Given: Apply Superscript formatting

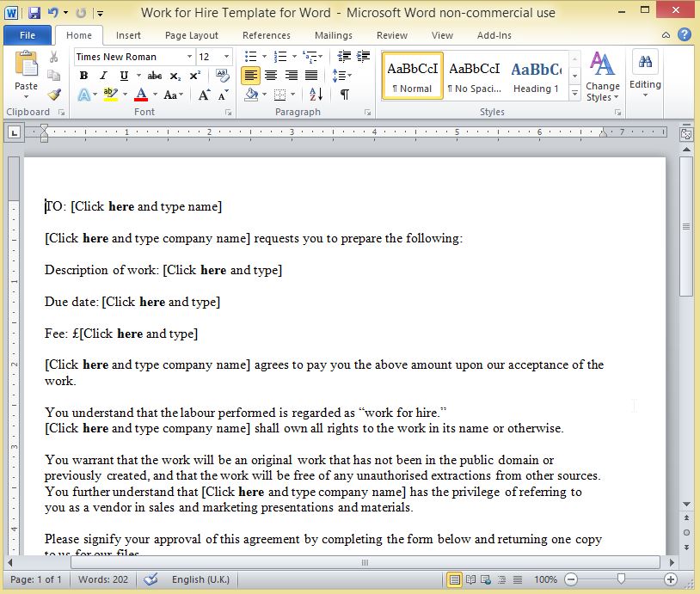Looking at the screenshot, I should point(195,76).
